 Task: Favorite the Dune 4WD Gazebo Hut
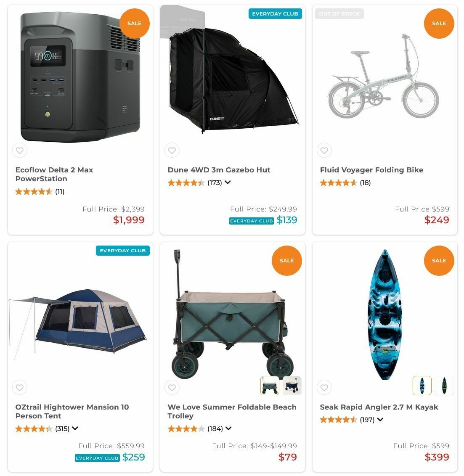click(x=172, y=150)
